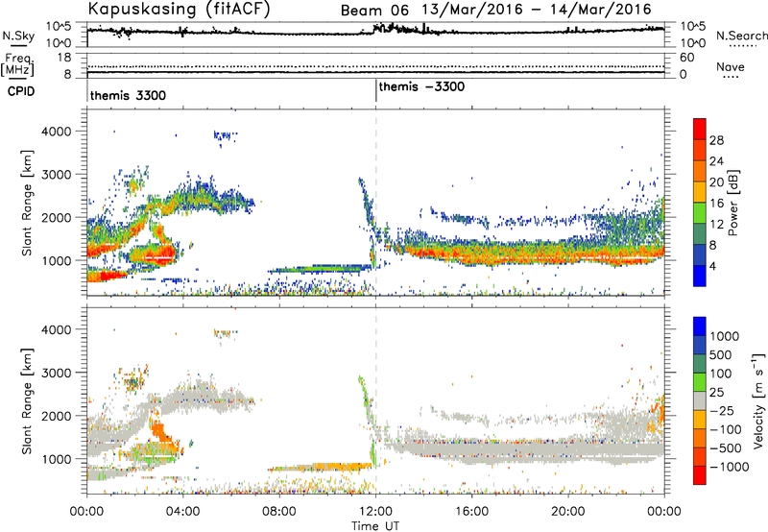Click the '08:00' time axis label

279,512
